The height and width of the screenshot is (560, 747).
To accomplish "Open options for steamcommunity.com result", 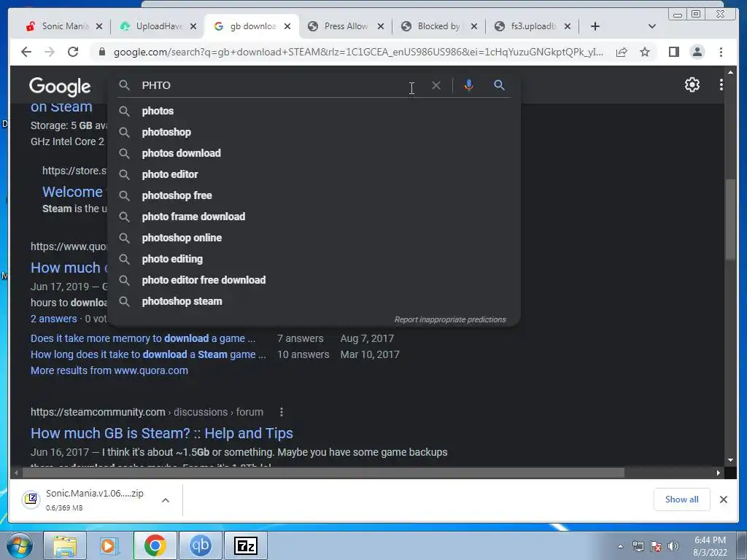I will click(282, 412).
